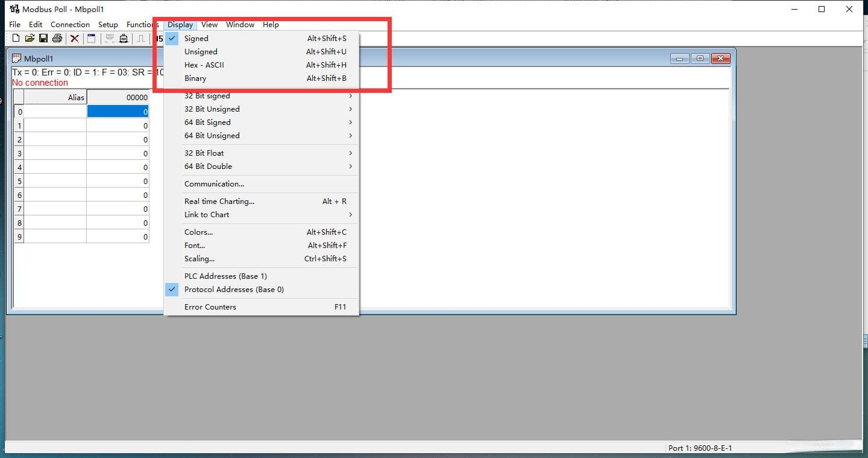Open the Help menu
The width and height of the screenshot is (868, 458).
point(271,25)
